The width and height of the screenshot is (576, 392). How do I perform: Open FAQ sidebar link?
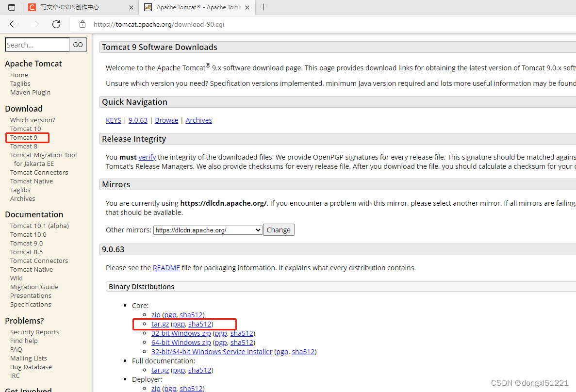pos(16,349)
